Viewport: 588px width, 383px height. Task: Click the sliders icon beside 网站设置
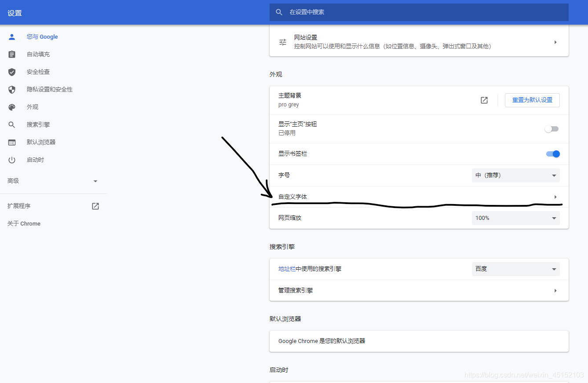[x=283, y=42]
